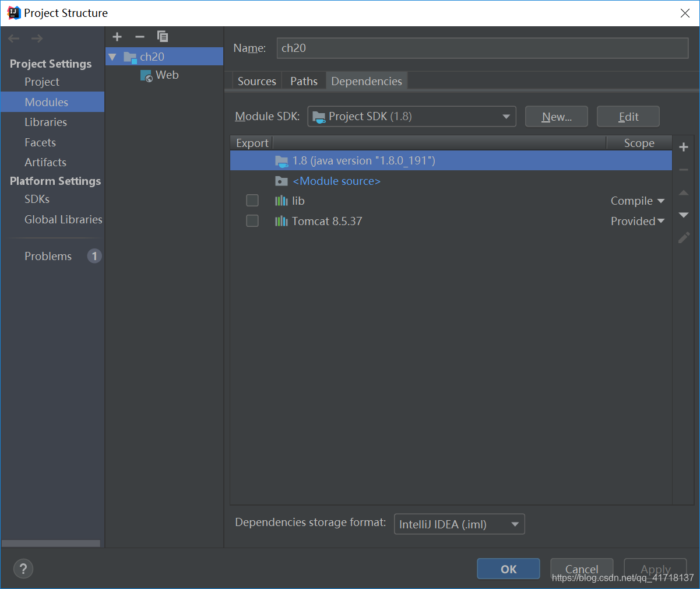Change Tomcat scope from Provided dropdown
This screenshot has height=589, width=700.
point(637,221)
